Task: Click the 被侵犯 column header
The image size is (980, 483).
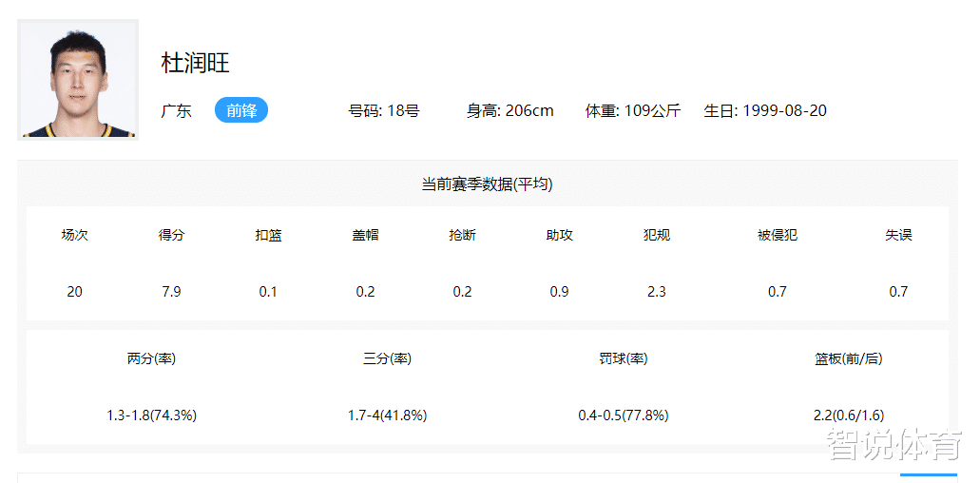Action: (x=778, y=235)
